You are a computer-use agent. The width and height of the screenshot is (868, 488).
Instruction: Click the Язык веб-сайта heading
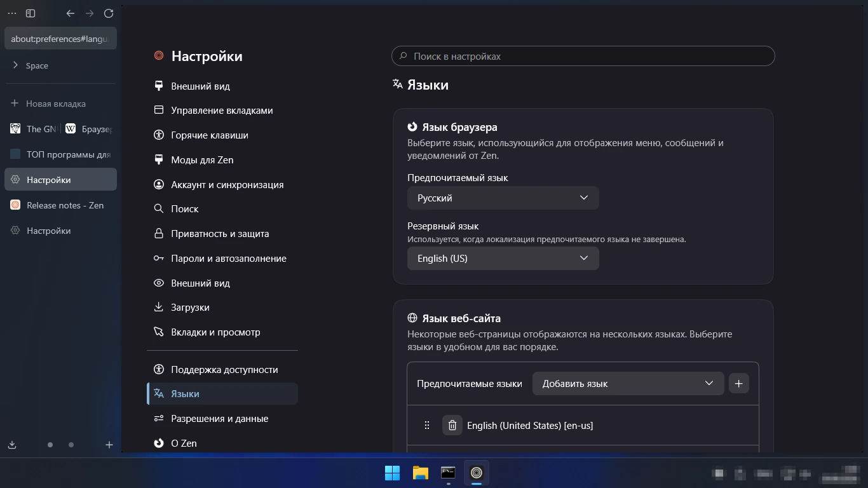click(461, 318)
